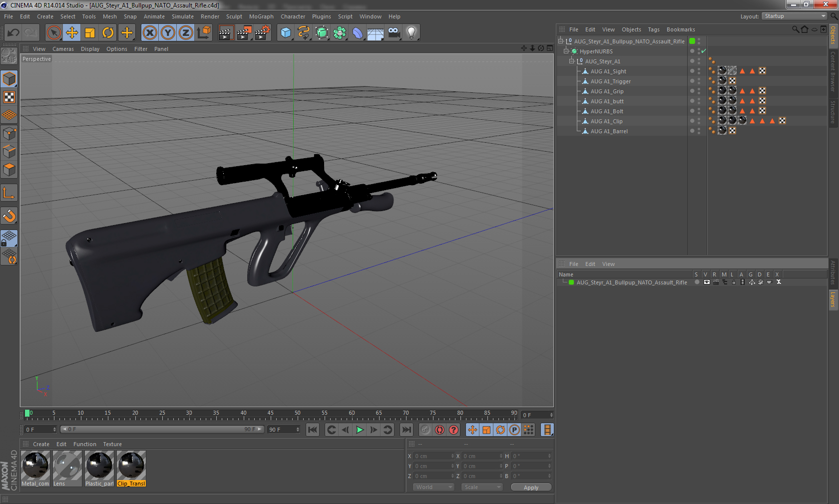This screenshot has height=504, width=839.
Task: Click the X position 0 cm field
Action: [x=433, y=456]
